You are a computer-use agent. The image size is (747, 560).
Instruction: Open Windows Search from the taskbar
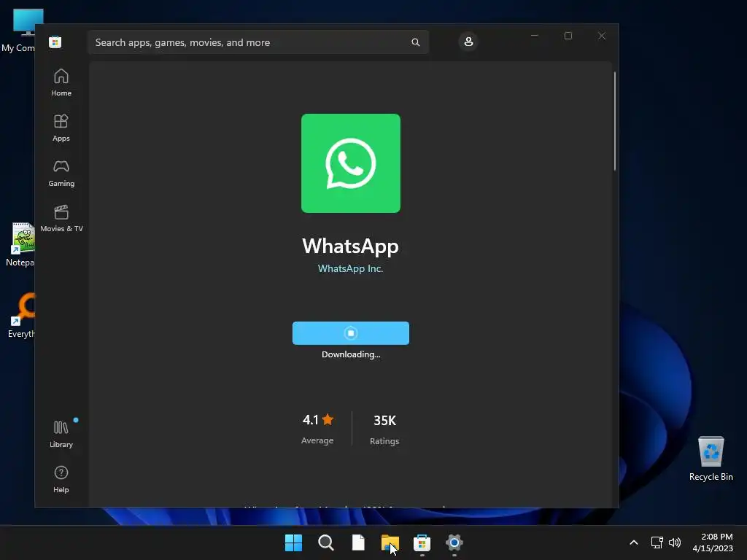coord(326,542)
